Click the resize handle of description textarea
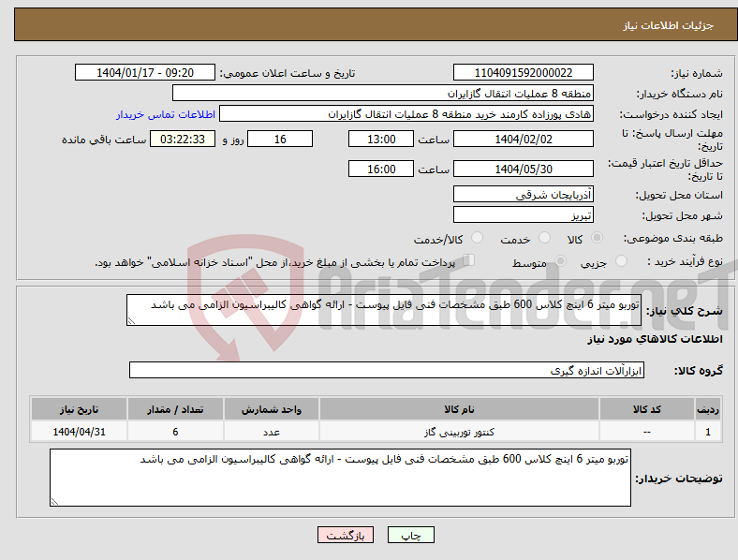 [131, 321]
